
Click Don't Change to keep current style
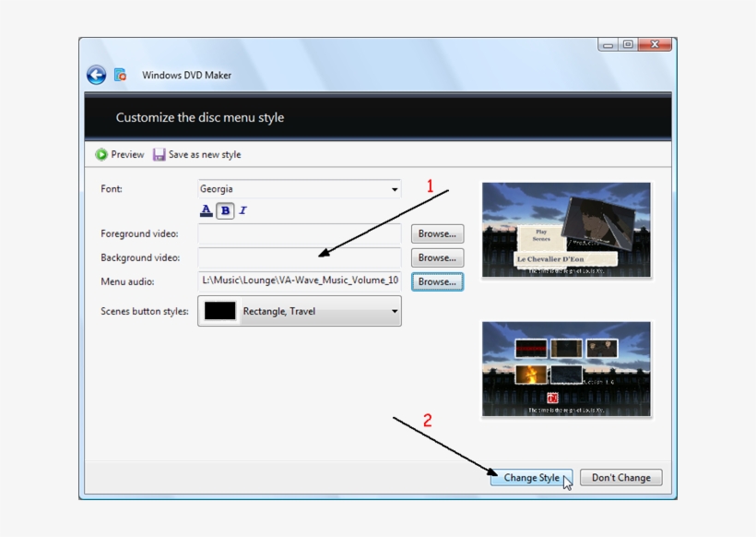(621, 477)
